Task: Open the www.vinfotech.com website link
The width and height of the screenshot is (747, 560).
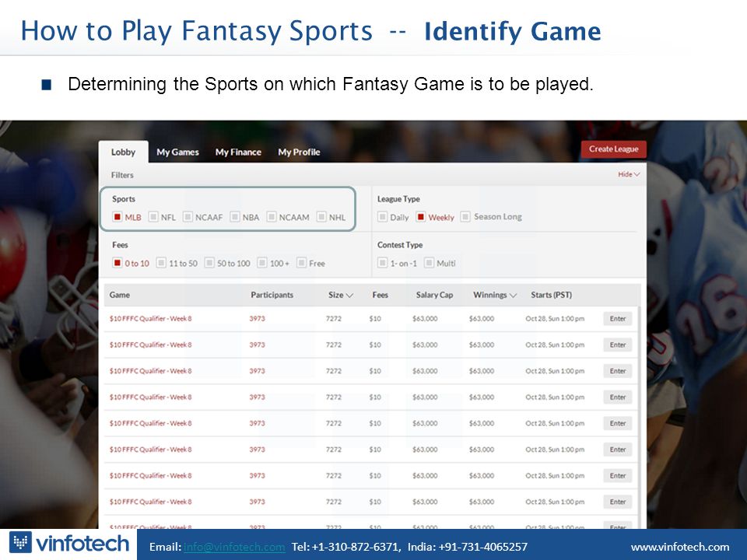Action: click(680, 547)
